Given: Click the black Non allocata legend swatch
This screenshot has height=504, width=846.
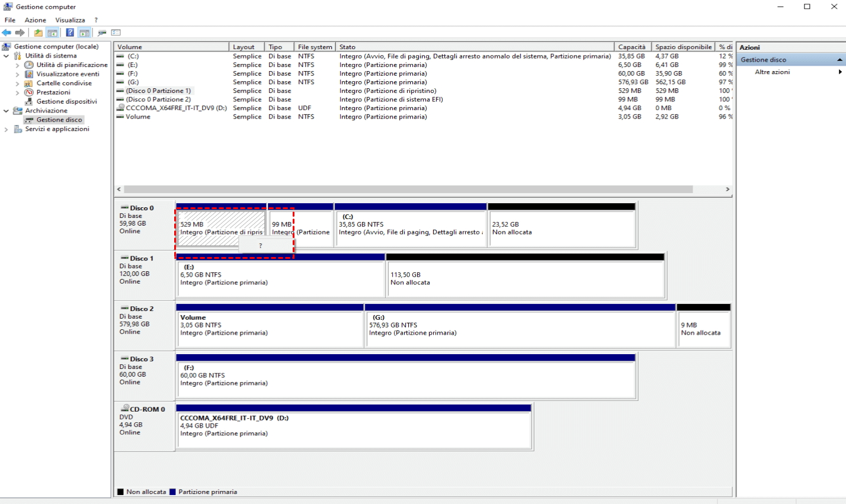Looking at the screenshot, I should pyautogui.click(x=120, y=492).
